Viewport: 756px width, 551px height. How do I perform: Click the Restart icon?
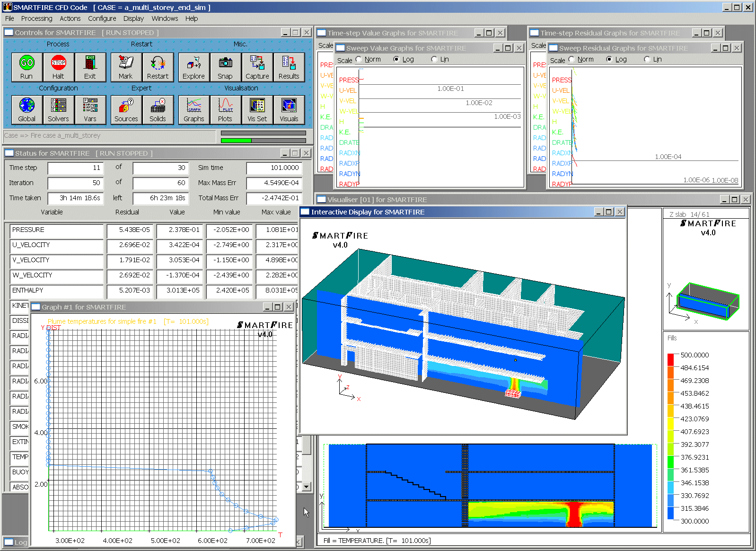tap(158, 67)
